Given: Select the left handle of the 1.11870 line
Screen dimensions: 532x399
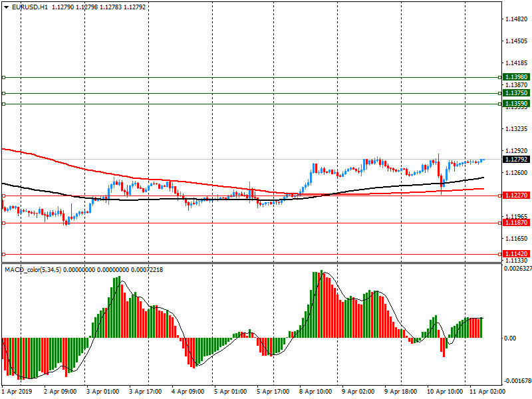Looking at the screenshot, I should [x=4, y=223].
